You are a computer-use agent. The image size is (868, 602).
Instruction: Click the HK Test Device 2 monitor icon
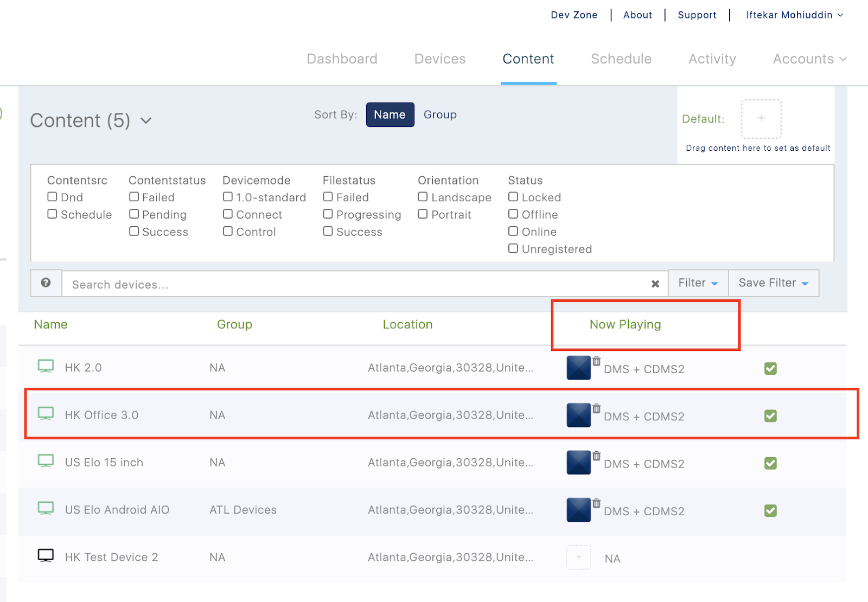click(x=46, y=556)
